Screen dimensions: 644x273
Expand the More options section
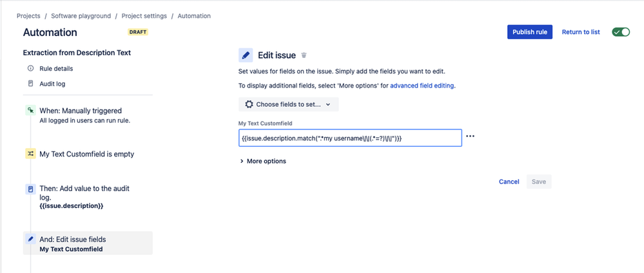click(x=263, y=162)
